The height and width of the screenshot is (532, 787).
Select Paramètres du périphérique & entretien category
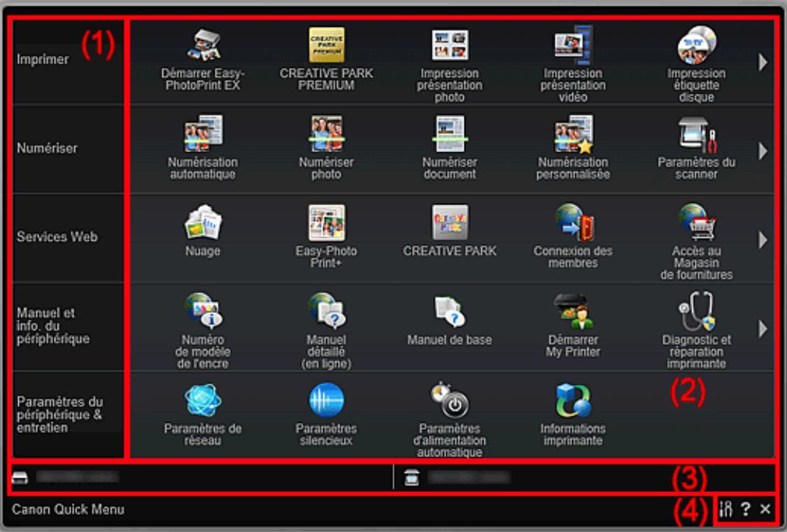[x=68, y=415]
